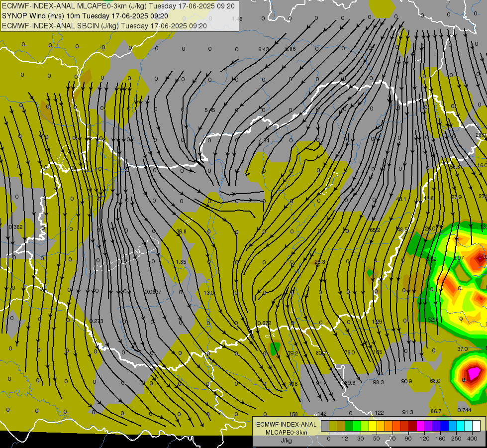487x448 pixels.
Task: Click the map value '52.6'
Action: tap(433, 320)
